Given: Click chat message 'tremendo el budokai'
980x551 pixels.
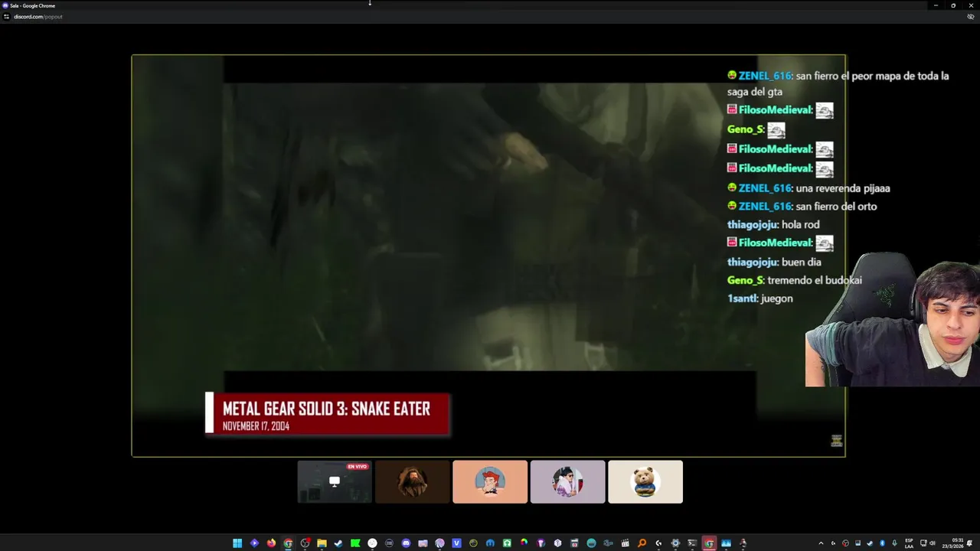Looking at the screenshot, I should 815,280.
